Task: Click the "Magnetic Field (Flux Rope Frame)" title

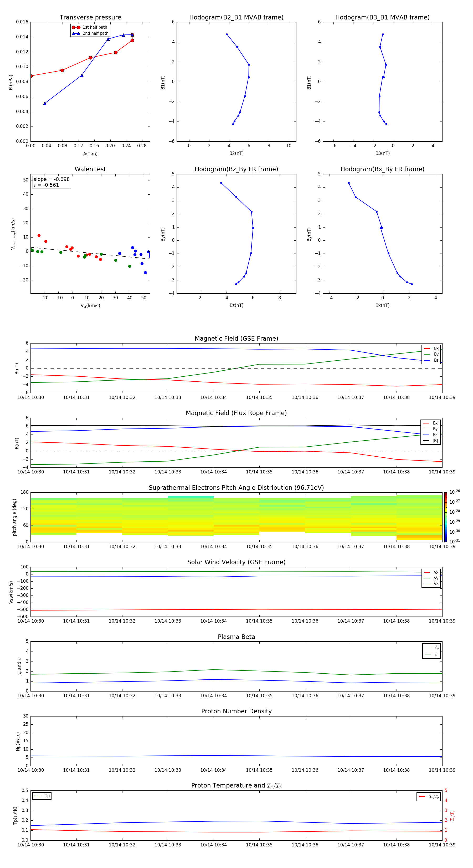Action: click(236, 413)
